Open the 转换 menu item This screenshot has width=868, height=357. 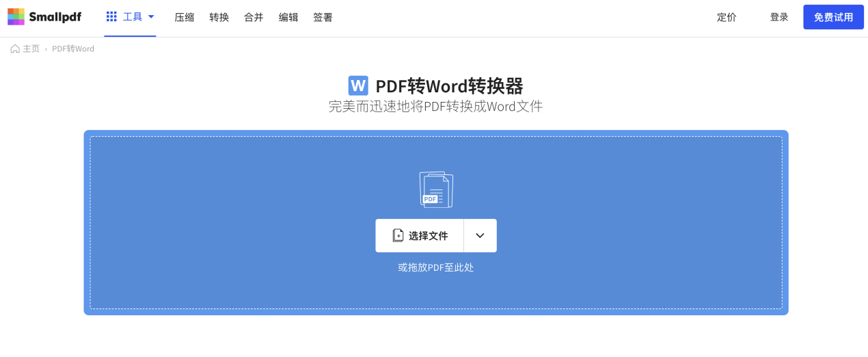point(219,17)
